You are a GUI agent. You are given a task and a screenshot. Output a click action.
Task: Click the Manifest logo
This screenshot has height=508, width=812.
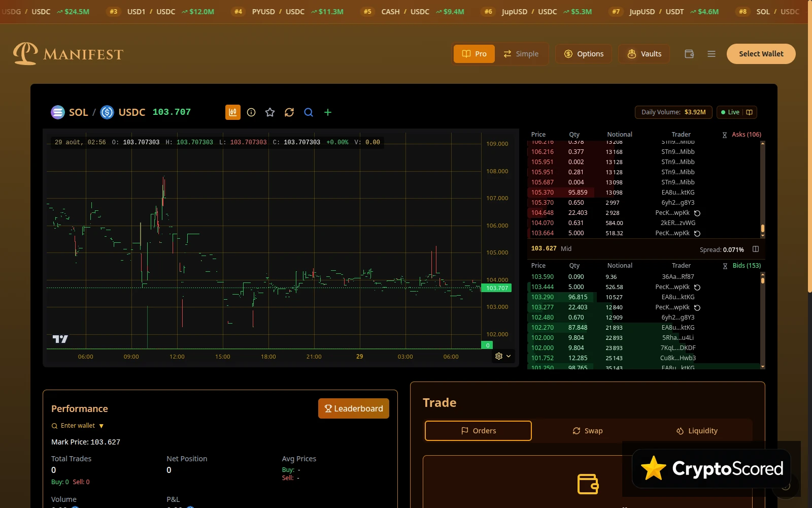click(x=68, y=53)
